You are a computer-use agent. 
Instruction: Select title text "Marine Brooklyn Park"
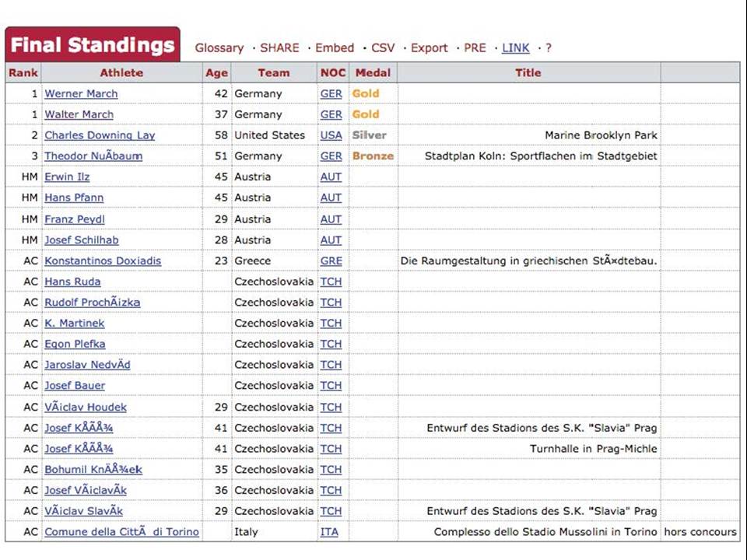click(x=601, y=135)
